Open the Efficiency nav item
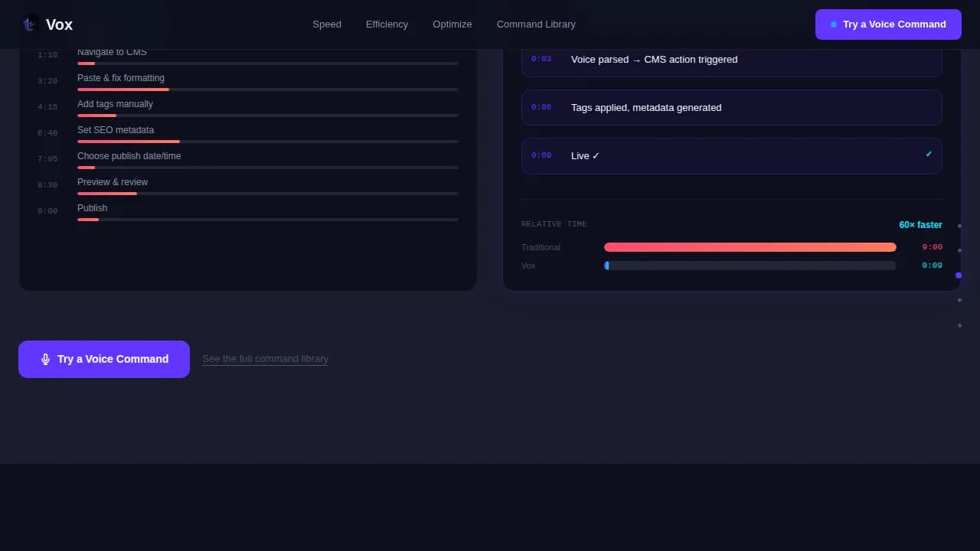Screen dimensions: 980x551 [x=387, y=24]
